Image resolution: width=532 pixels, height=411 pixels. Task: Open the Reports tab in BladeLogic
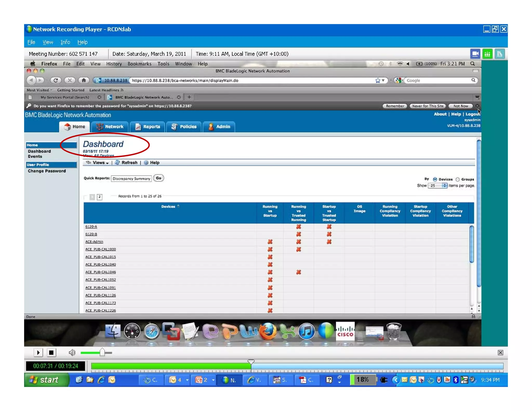coord(148,127)
